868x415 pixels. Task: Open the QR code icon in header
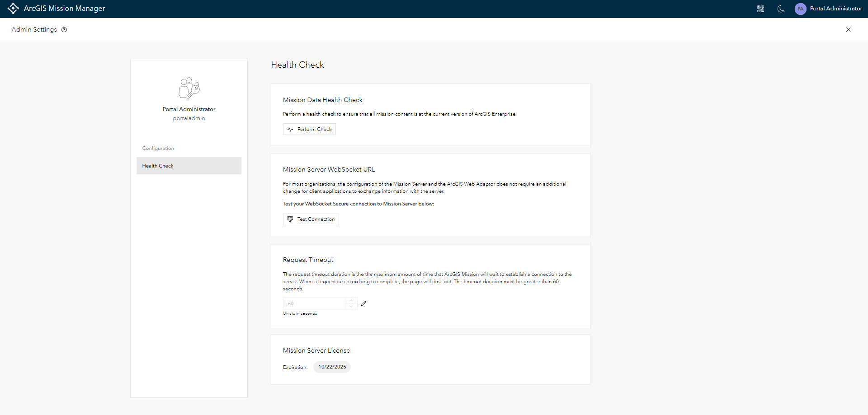(761, 9)
